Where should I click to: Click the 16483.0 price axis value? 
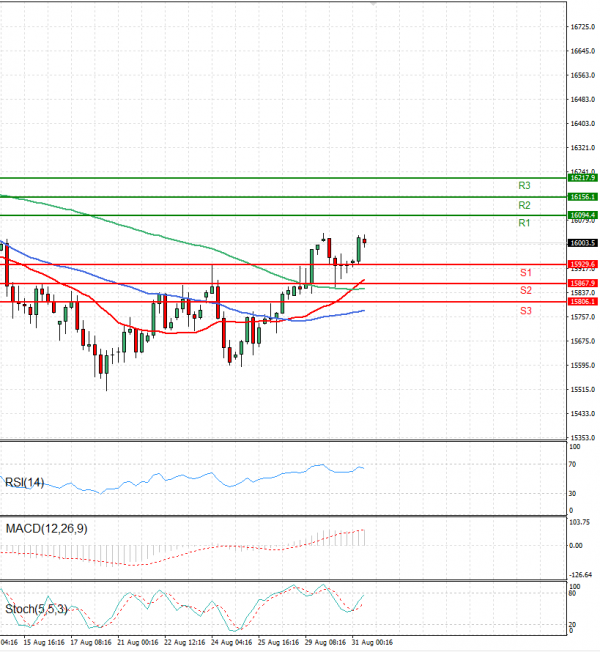[x=583, y=99]
